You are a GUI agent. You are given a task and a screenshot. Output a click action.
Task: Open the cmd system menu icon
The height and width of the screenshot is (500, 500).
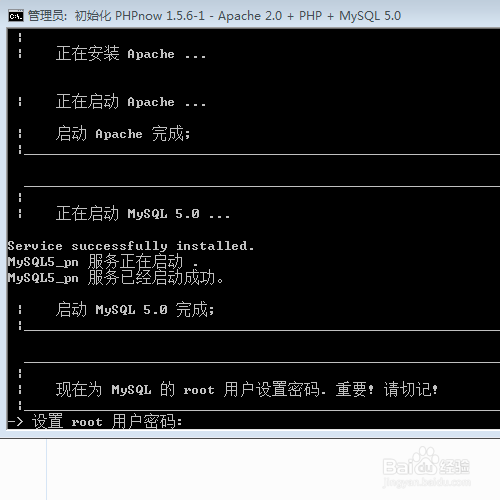16,16
